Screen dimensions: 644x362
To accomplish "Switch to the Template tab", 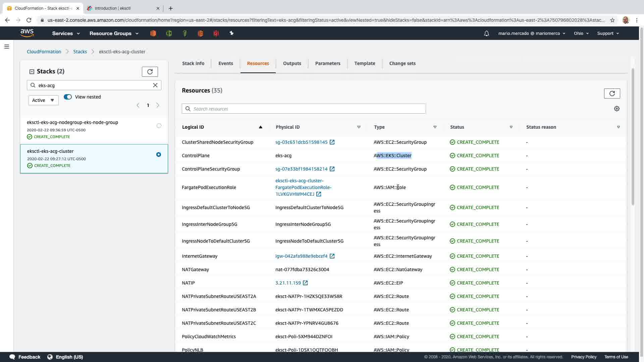I will coord(365,63).
